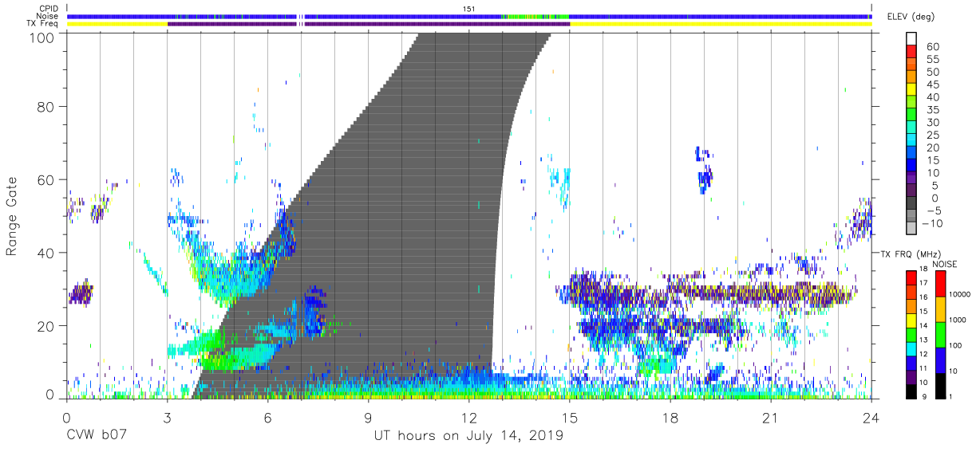Click the 1 label on the NOISE colorbar
Image resolution: width=980 pixels, height=452 pixels.
(x=950, y=397)
